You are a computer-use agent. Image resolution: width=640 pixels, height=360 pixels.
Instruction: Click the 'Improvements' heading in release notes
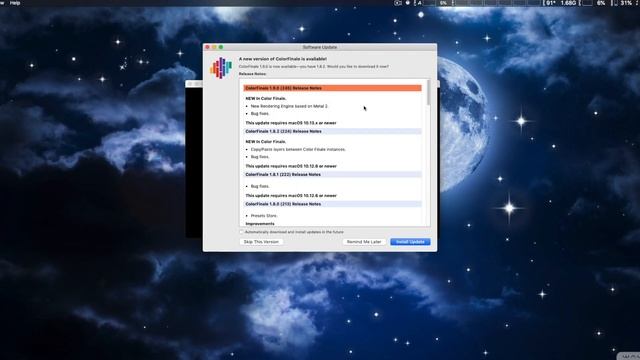[x=260, y=224]
